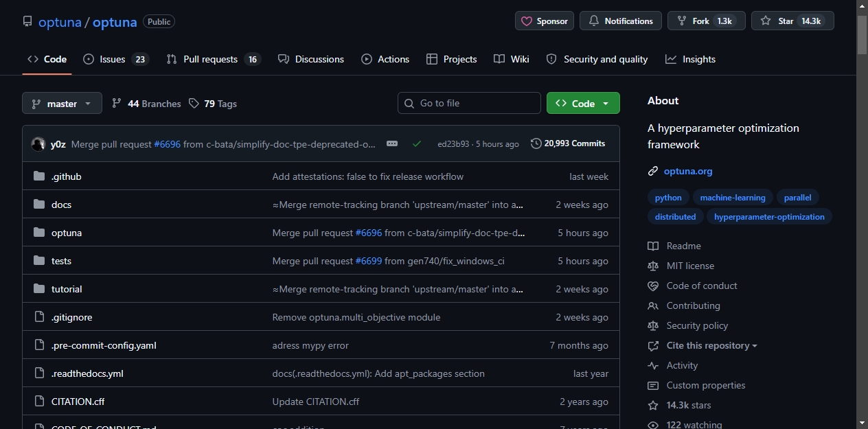Click the star icon beside 14.3k stars

click(x=653, y=405)
